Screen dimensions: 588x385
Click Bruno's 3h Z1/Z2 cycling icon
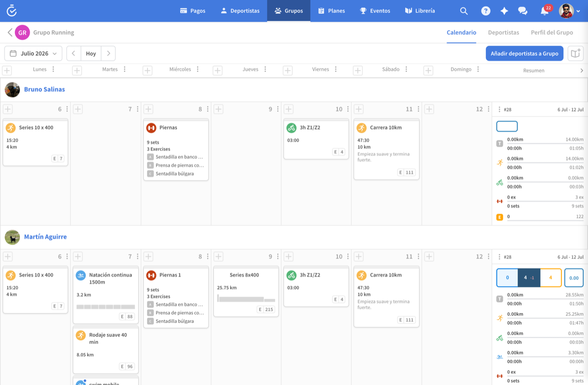pos(291,127)
